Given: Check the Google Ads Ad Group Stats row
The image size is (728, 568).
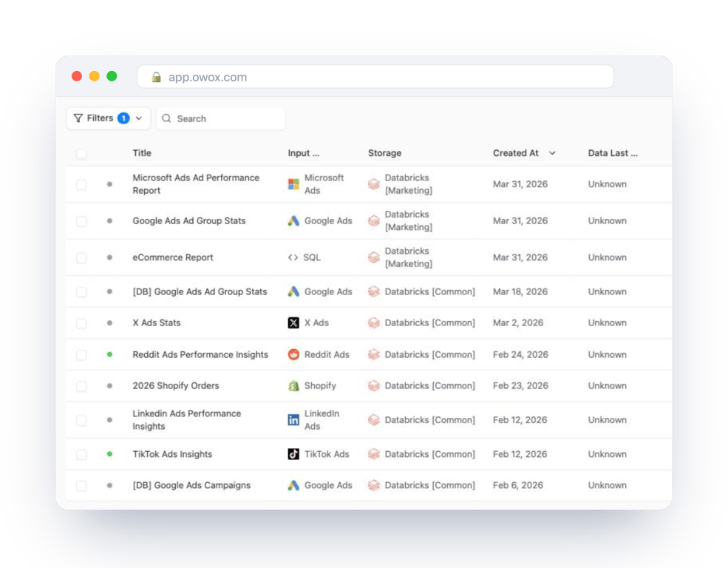Looking at the screenshot, I should point(81,221).
